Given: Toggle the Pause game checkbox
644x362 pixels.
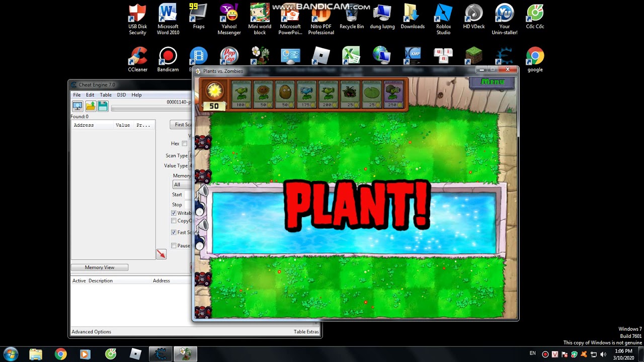Looking at the screenshot, I should [174, 246].
